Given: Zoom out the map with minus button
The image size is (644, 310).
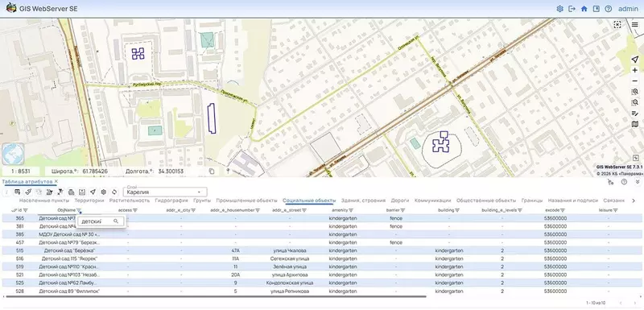Looking at the screenshot, I should (635, 81).
